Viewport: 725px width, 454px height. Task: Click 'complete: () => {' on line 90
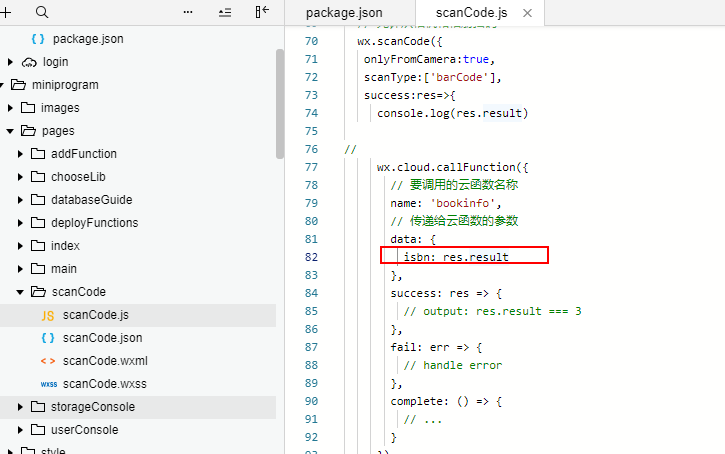pyautogui.click(x=446, y=401)
